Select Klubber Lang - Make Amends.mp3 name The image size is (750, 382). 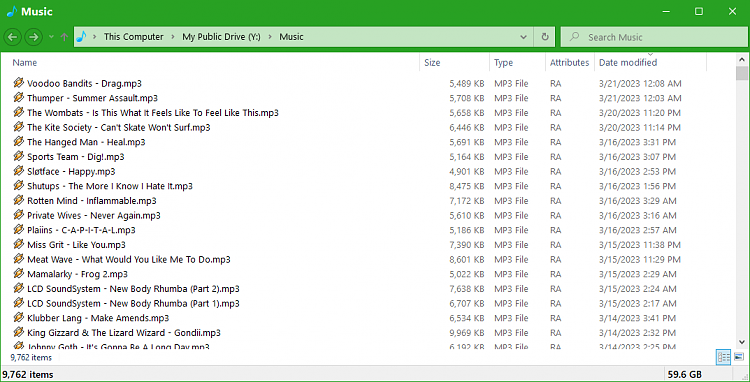click(98, 318)
